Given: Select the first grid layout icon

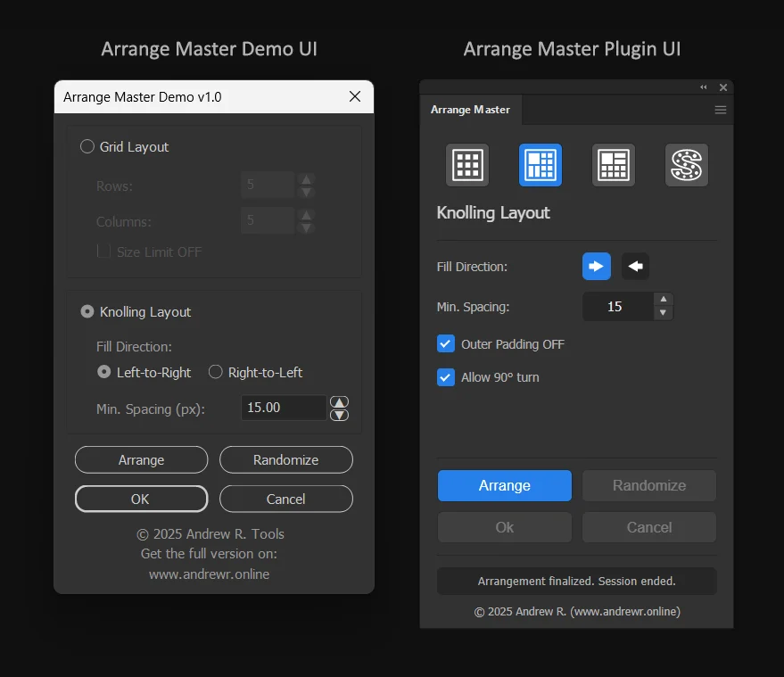Looking at the screenshot, I should (x=467, y=165).
